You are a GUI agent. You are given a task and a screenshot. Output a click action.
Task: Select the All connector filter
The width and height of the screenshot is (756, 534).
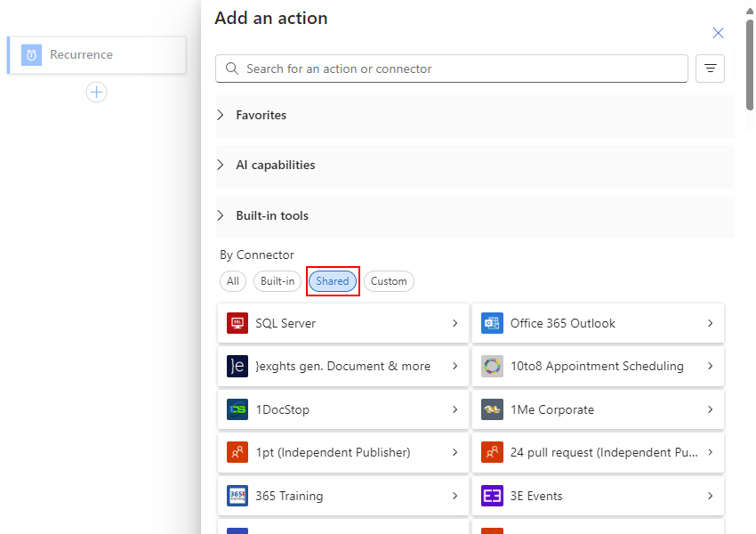[233, 281]
